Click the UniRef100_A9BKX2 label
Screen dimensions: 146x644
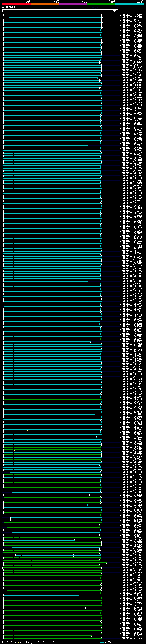[x=131, y=636]
